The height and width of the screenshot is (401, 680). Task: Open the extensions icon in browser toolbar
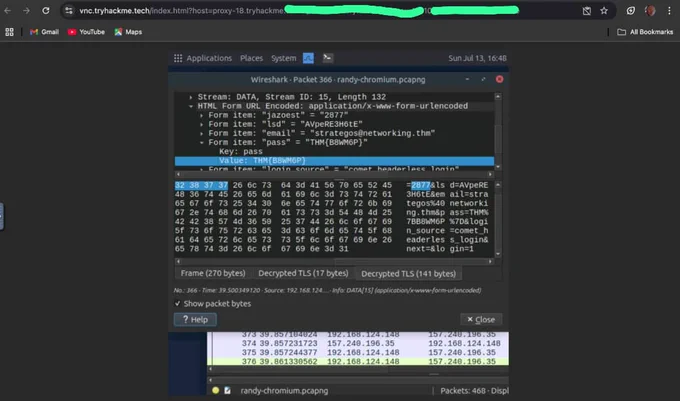[631, 11]
